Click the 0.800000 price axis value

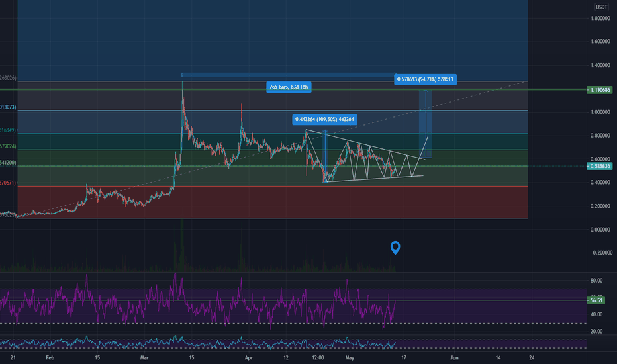600,136
